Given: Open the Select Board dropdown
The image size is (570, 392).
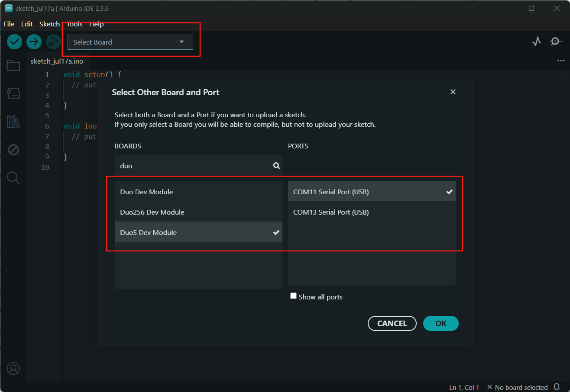Looking at the screenshot, I should click(x=130, y=42).
